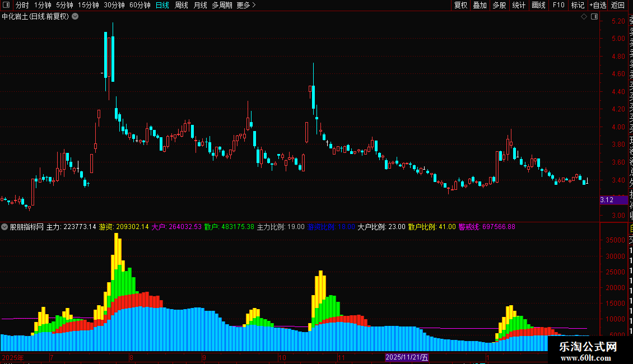This screenshot has height=364, width=633.
Task: Click month 8 on the time axis
Action: [x=131, y=357]
